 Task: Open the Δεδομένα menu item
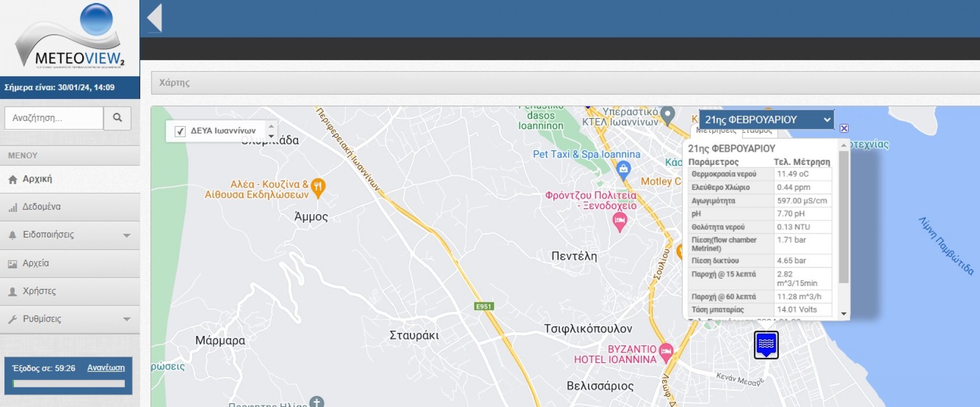tap(42, 207)
